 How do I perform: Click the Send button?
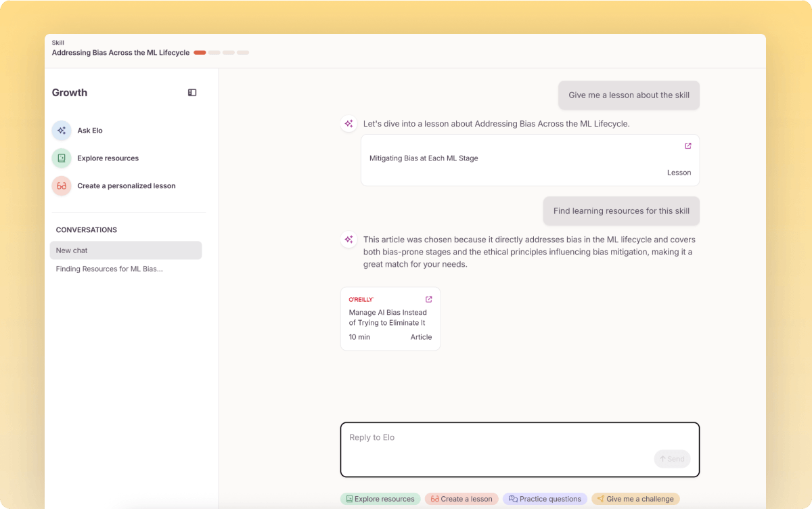coord(672,459)
